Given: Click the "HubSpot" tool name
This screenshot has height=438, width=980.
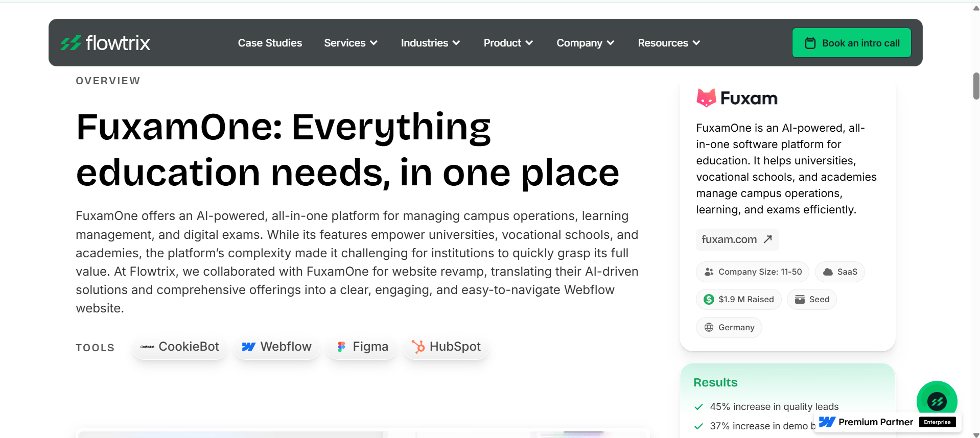Looking at the screenshot, I should tap(455, 347).
